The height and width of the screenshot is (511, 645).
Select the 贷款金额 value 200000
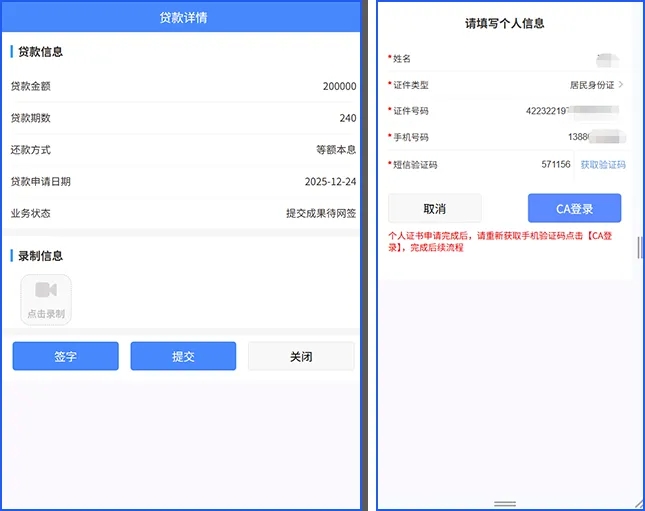pyautogui.click(x=339, y=86)
